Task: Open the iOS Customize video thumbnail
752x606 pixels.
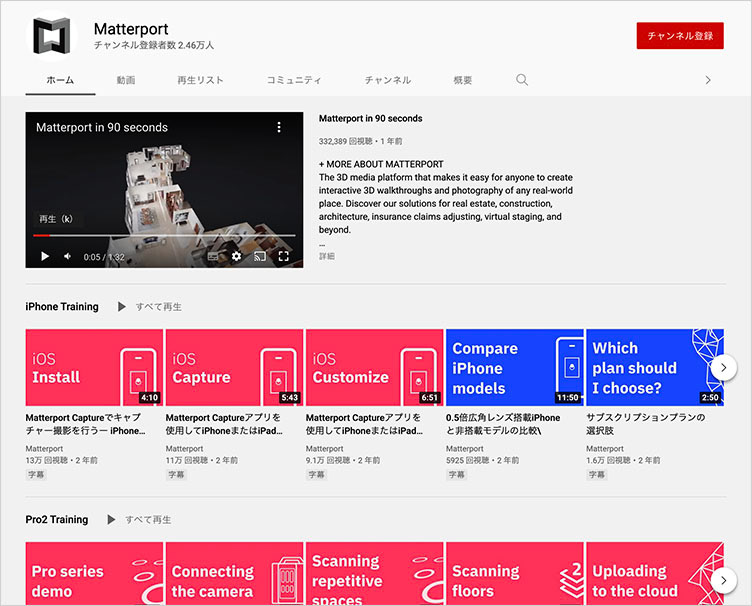Action: [375, 367]
